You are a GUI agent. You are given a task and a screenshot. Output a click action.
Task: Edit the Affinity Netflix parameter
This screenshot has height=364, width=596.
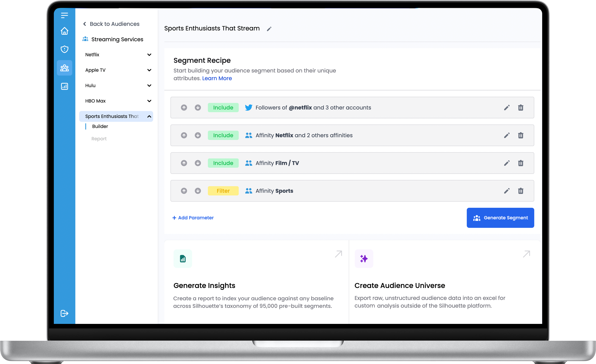click(x=507, y=135)
